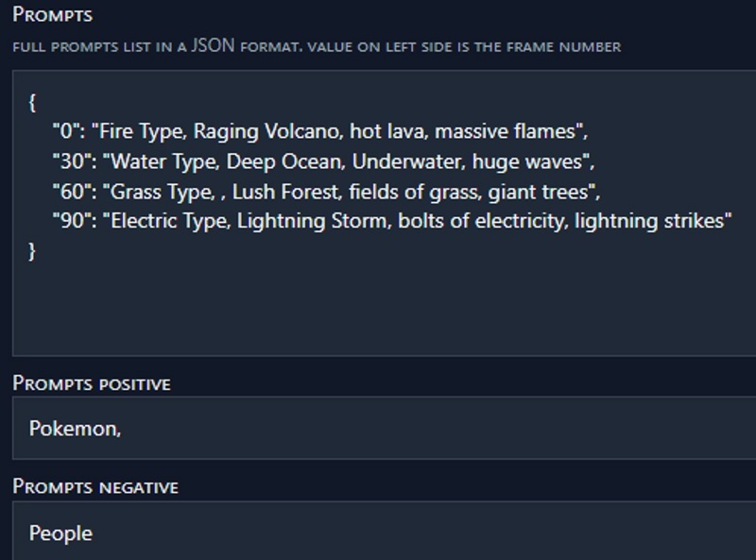Focus the Prompts positive input field
The image size is (756, 560).
point(385,428)
